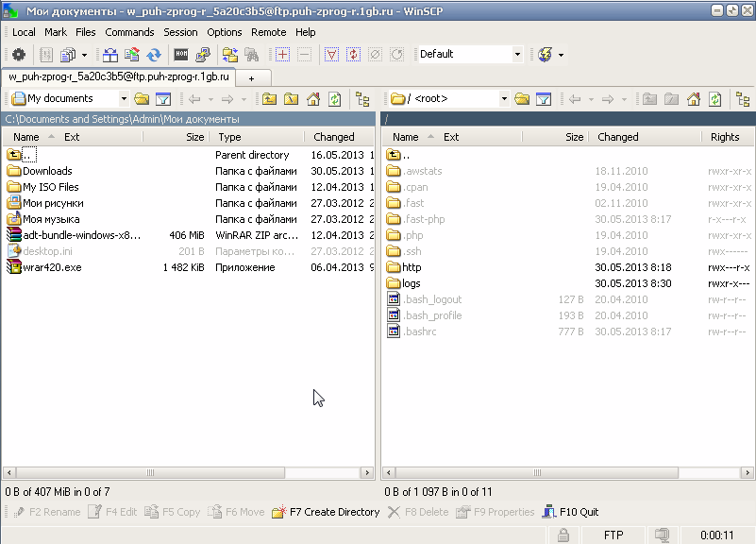The image size is (756, 544).
Task: Refresh the remote panel icon
Action: click(715, 99)
